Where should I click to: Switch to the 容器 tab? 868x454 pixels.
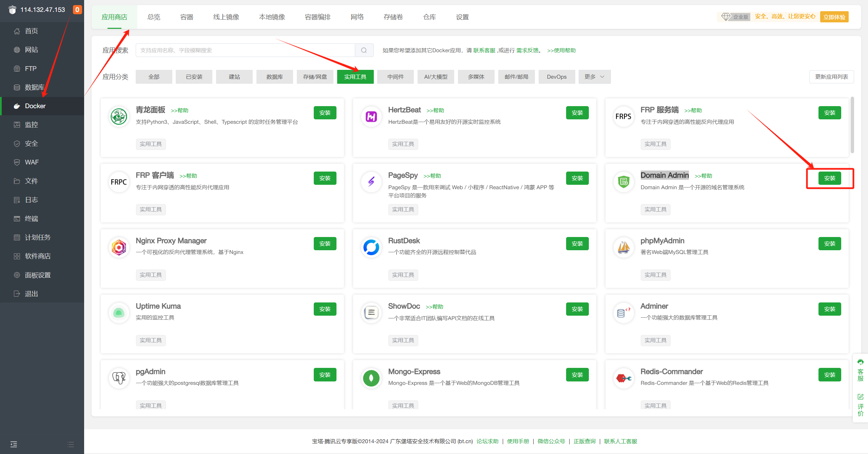pyautogui.click(x=187, y=17)
